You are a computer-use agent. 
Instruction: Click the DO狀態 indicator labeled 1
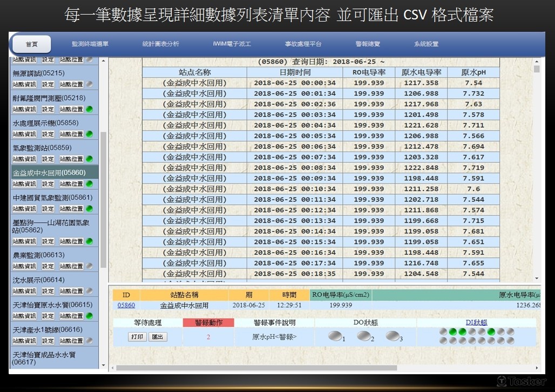(x=334, y=335)
